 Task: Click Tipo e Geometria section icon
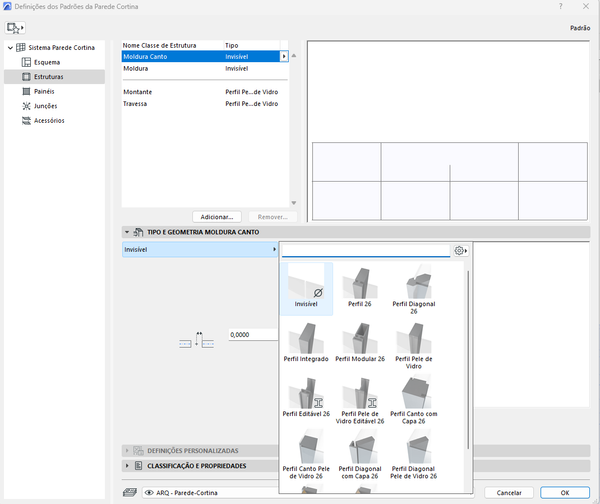tap(138, 232)
